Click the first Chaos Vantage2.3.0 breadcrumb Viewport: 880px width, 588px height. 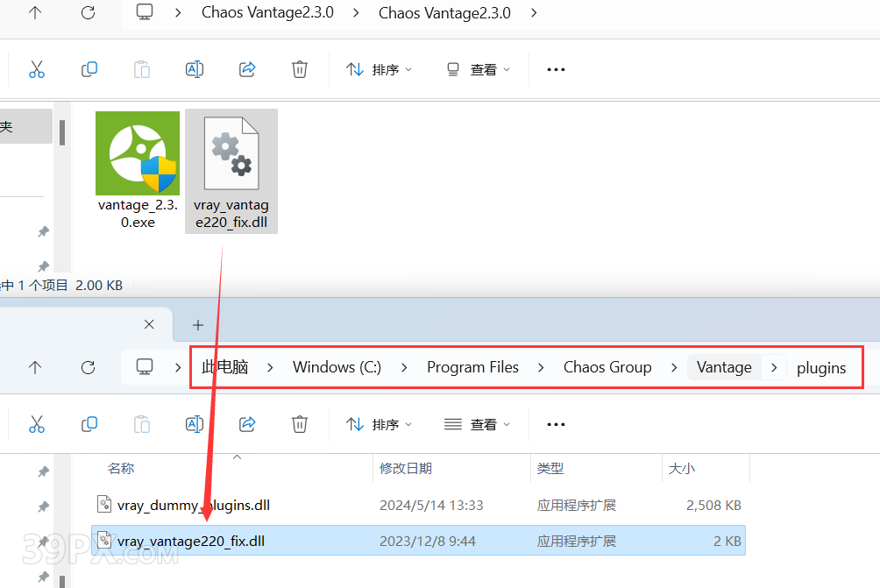267,12
